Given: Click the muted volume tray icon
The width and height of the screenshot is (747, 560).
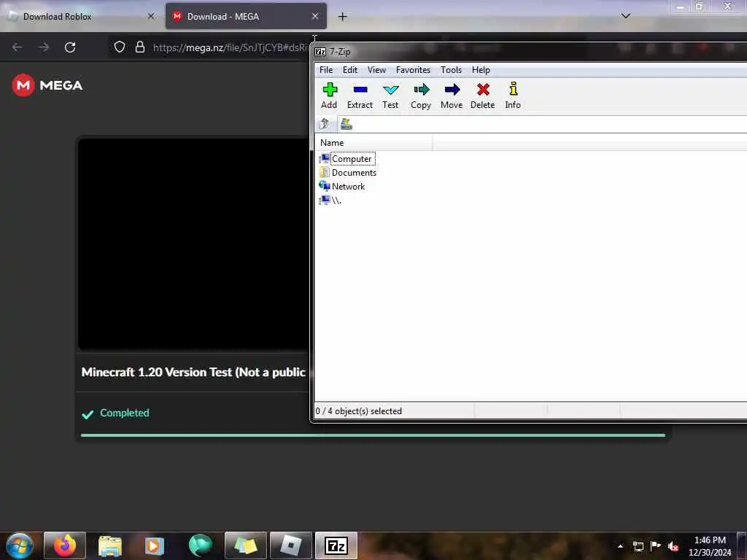Looking at the screenshot, I should [673, 546].
